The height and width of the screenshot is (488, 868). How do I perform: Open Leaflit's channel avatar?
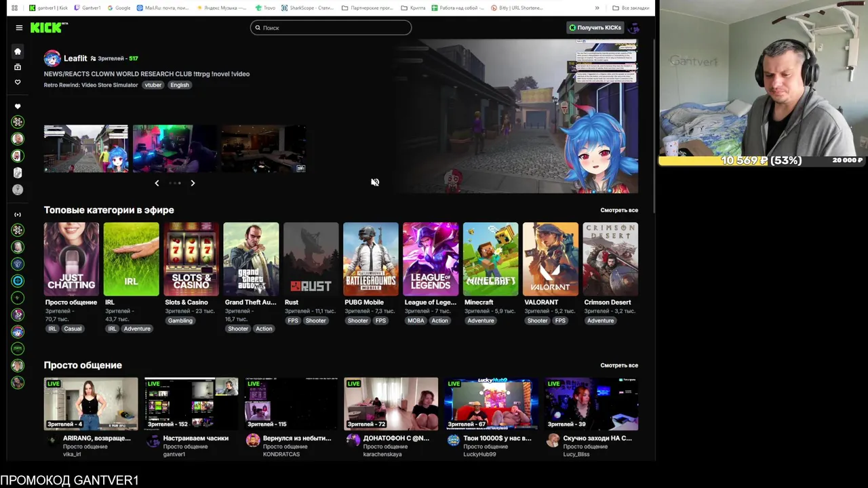[x=52, y=58]
